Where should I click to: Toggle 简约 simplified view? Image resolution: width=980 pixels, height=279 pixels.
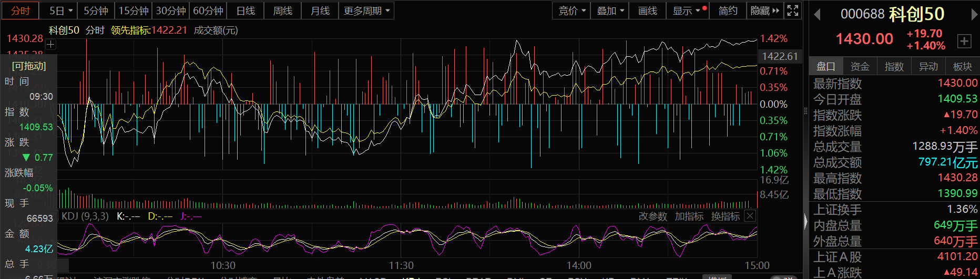tap(728, 11)
